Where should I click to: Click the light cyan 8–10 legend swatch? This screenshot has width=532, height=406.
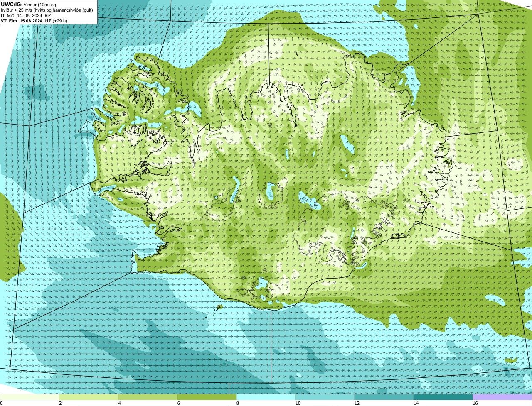266,397
